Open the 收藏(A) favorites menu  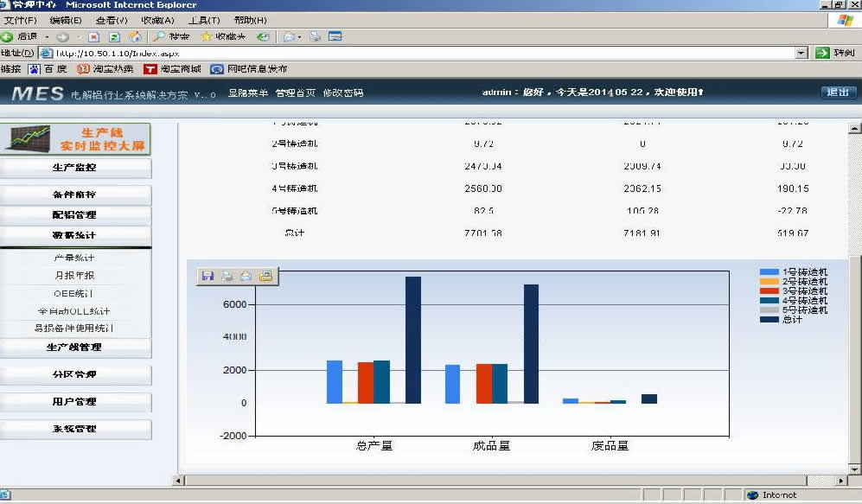(x=157, y=20)
